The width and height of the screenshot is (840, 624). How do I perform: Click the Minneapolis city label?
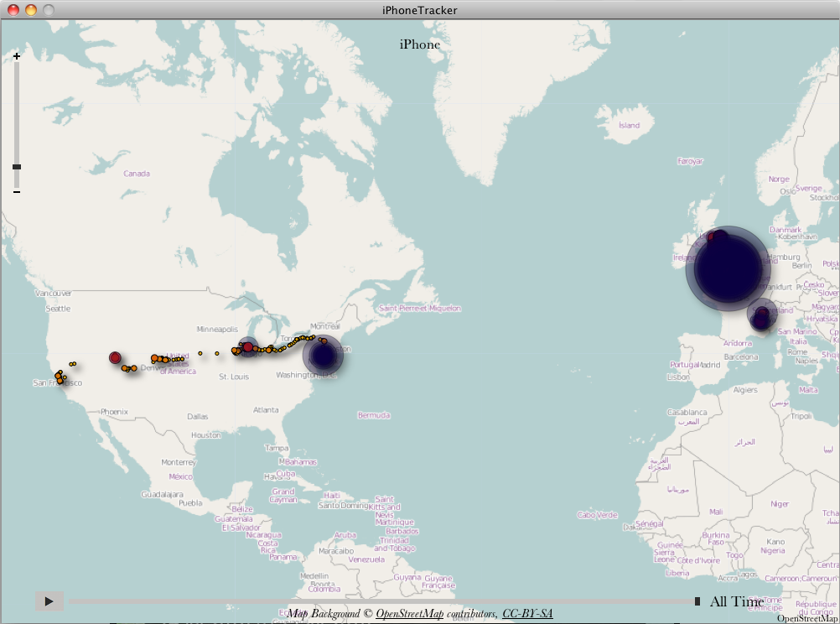[217, 329]
